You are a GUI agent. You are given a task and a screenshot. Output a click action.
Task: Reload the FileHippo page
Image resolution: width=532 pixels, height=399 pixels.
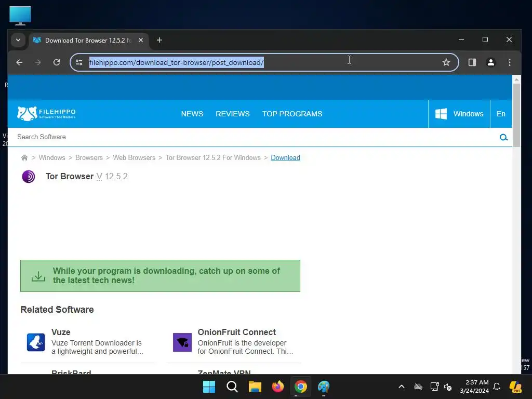pyautogui.click(x=57, y=62)
